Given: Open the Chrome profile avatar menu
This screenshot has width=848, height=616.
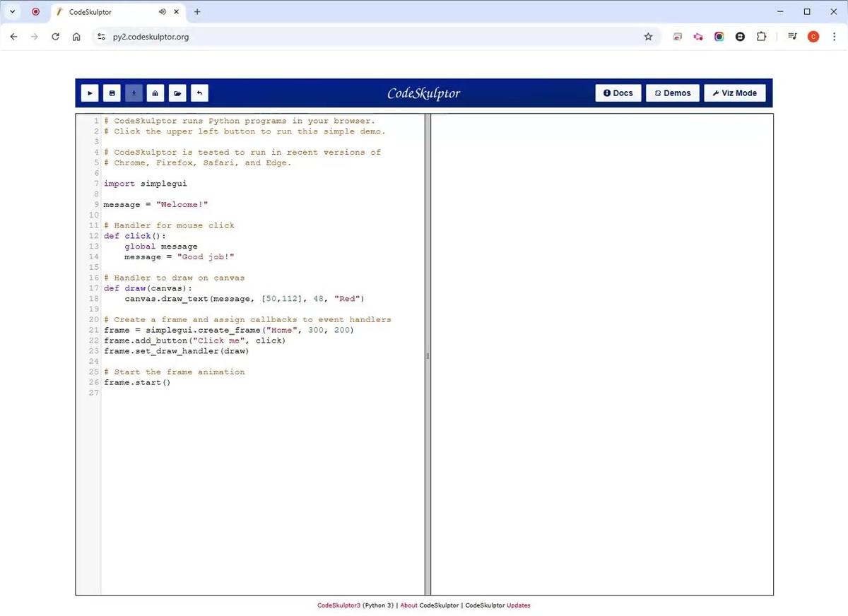Looking at the screenshot, I should [813, 37].
